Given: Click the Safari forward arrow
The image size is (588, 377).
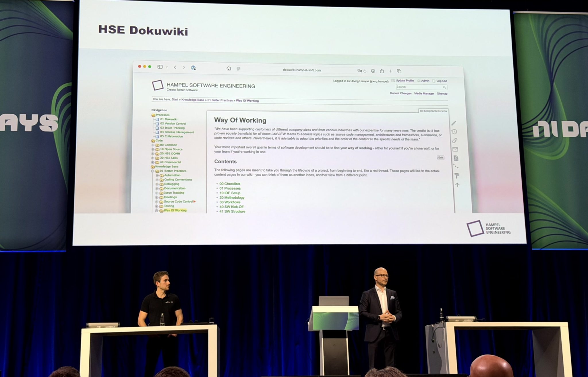Looking at the screenshot, I should [x=184, y=67].
